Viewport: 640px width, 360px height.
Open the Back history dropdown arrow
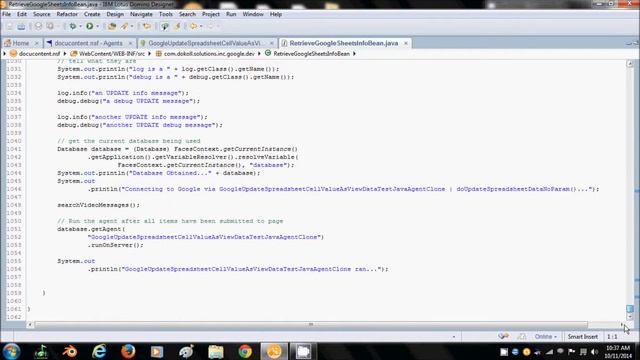201,27
